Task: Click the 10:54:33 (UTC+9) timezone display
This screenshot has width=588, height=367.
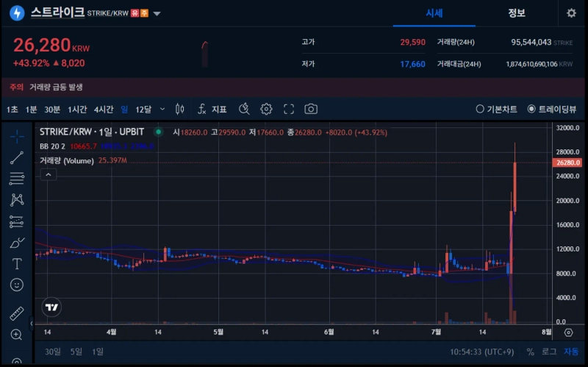Action: (481, 352)
